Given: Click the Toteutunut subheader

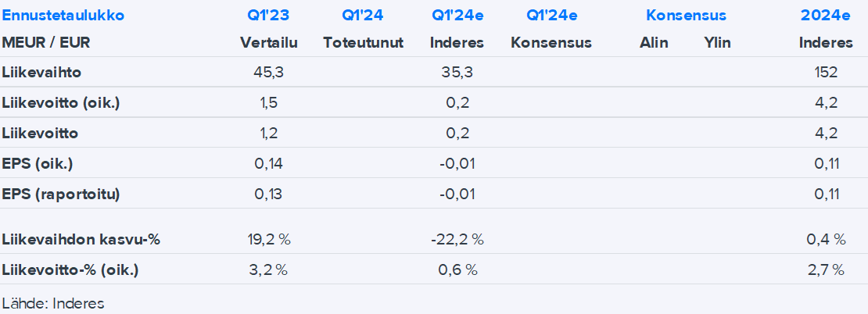Looking at the screenshot, I should click(363, 43).
